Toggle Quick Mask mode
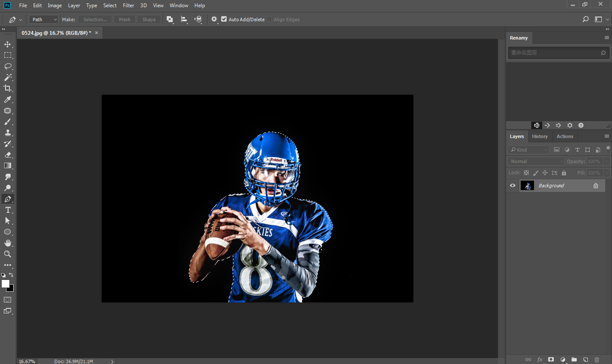 [8, 300]
